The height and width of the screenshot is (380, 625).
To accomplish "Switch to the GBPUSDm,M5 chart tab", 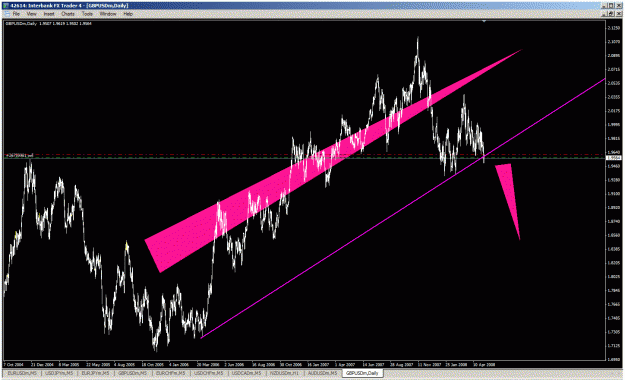I will tap(132, 373).
